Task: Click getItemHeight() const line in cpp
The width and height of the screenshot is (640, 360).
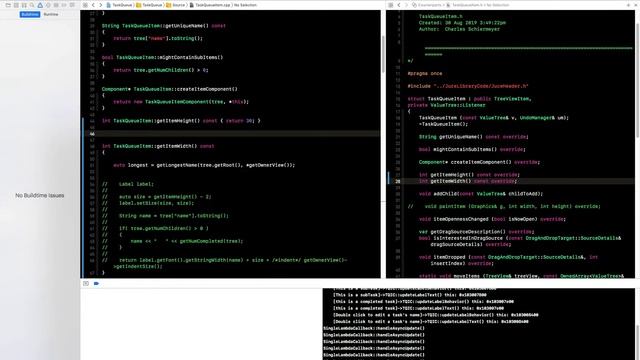Action: tap(181, 121)
